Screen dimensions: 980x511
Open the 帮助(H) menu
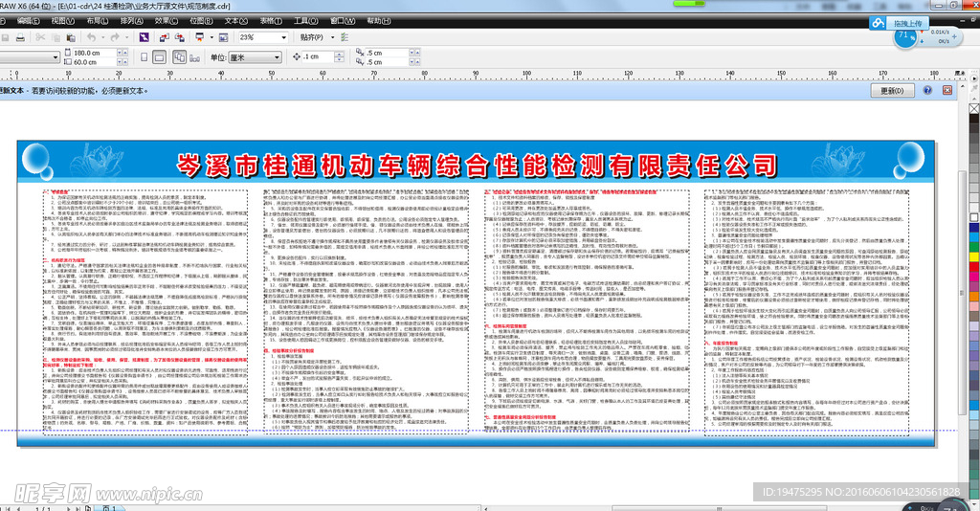[378, 21]
